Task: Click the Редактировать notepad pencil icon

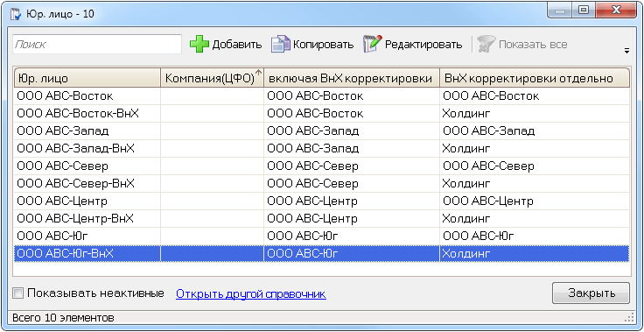Action: 373,44
